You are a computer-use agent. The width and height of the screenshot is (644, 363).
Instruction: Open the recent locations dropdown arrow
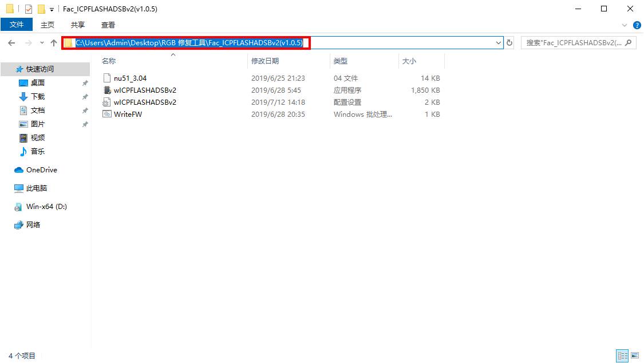pos(42,43)
